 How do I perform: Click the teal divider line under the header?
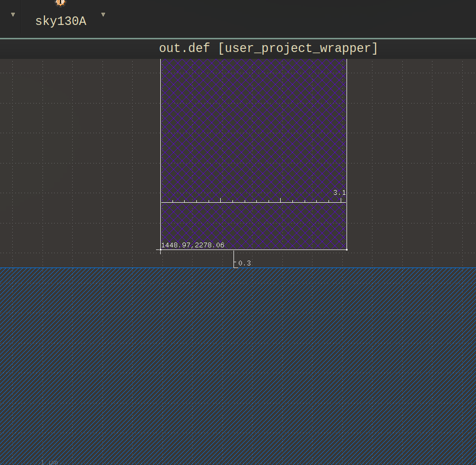point(238,38)
